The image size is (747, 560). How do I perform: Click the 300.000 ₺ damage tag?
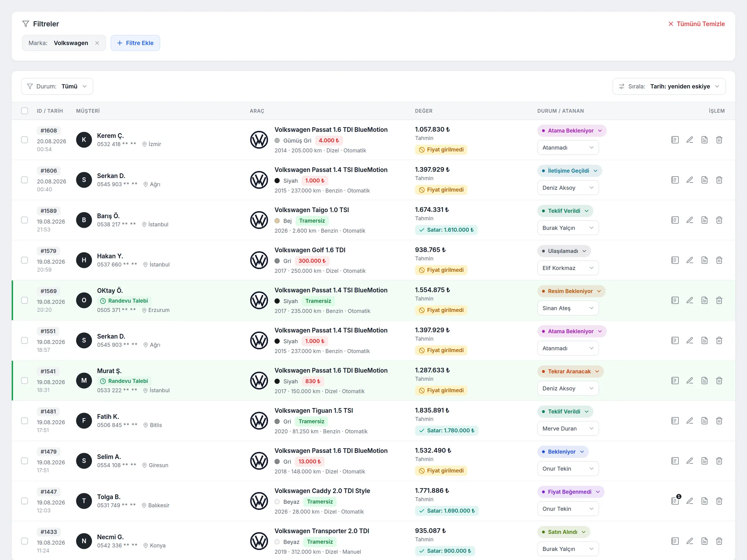312,261
